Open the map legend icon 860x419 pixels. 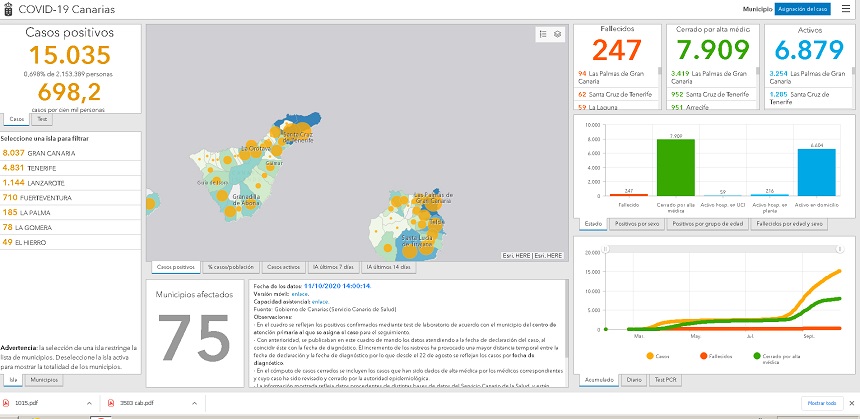[542, 34]
